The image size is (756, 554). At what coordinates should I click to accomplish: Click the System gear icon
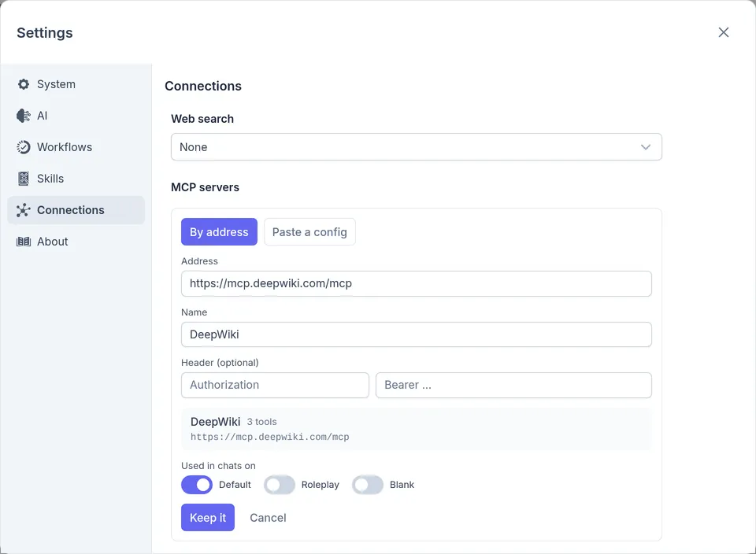(23, 84)
